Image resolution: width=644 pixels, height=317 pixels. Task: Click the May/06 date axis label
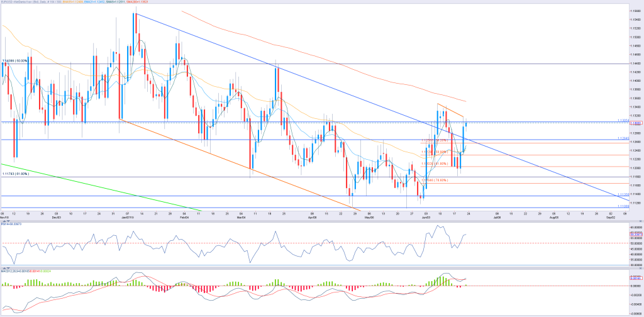(370, 218)
